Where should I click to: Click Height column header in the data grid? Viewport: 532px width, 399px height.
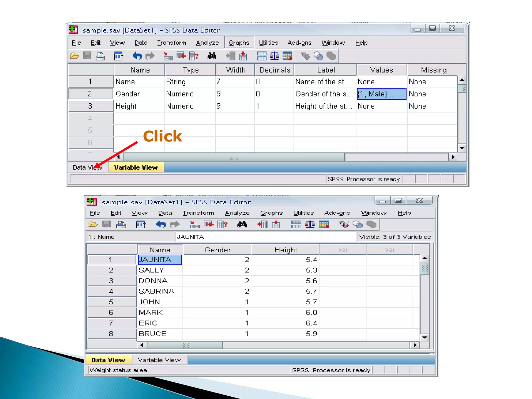coord(285,250)
